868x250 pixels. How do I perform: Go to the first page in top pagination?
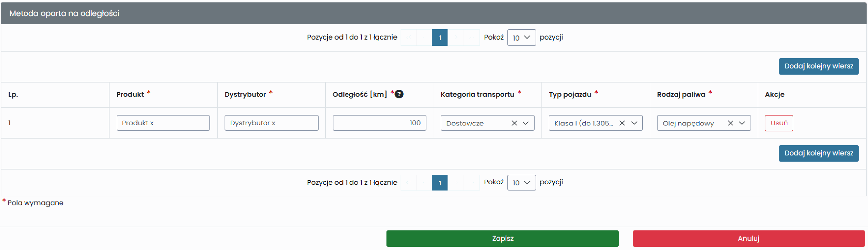(x=409, y=37)
